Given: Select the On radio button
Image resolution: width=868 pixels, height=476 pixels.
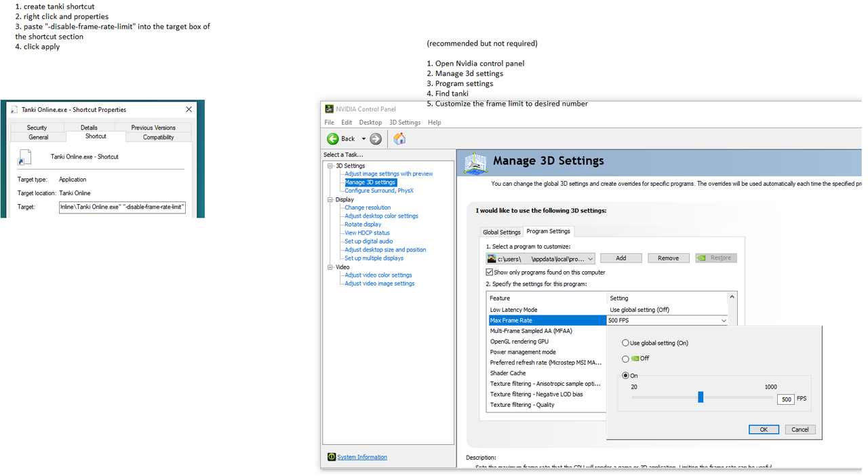Looking at the screenshot, I should (625, 376).
